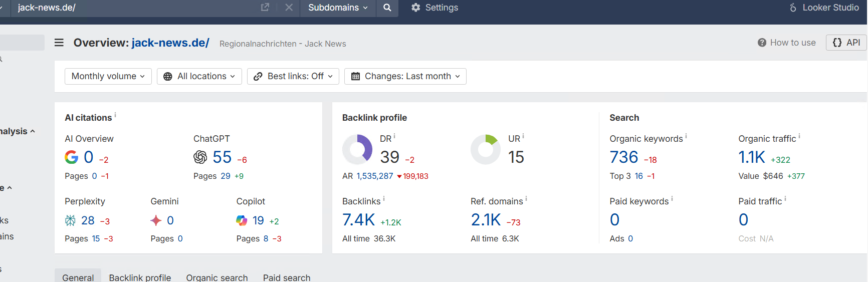Open Changes: Last month date filter

click(405, 76)
